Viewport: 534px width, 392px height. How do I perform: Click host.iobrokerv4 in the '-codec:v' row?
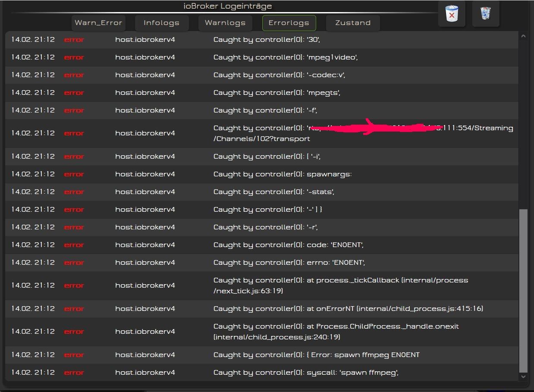[x=145, y=75]
